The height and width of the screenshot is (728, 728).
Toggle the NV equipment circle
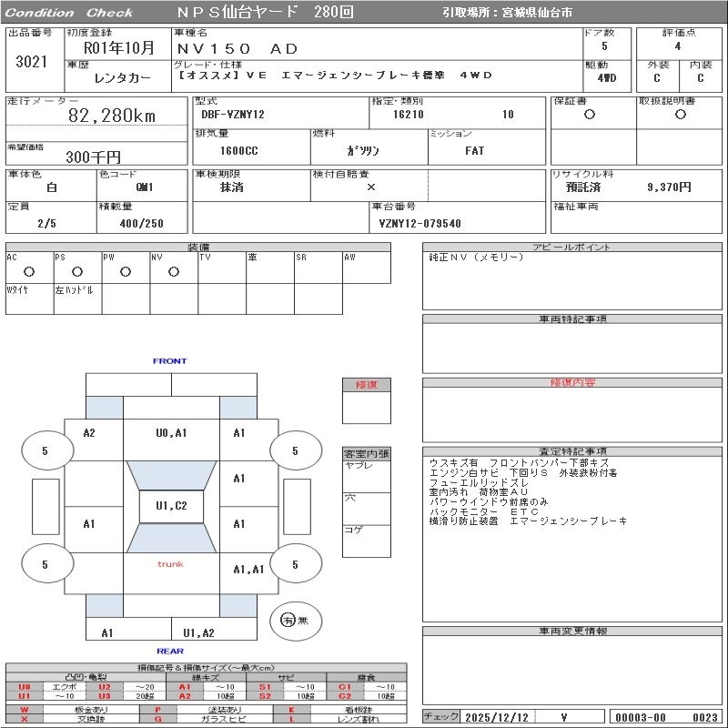pos(173,271)
